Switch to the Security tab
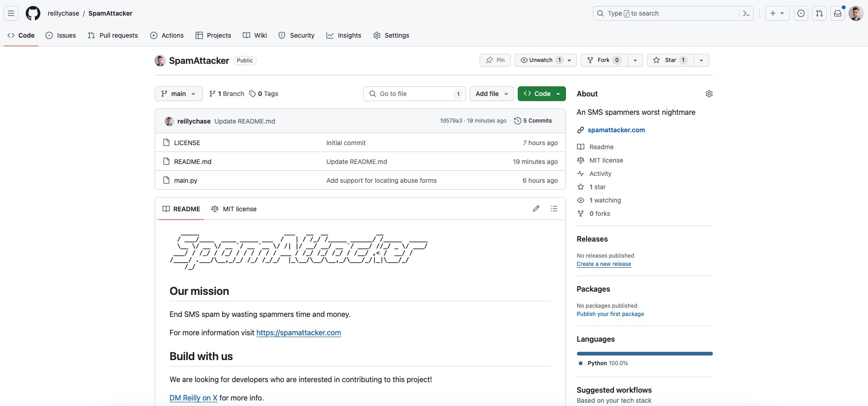The width and height of the screenshot is (868, 406). coord(297,35)
